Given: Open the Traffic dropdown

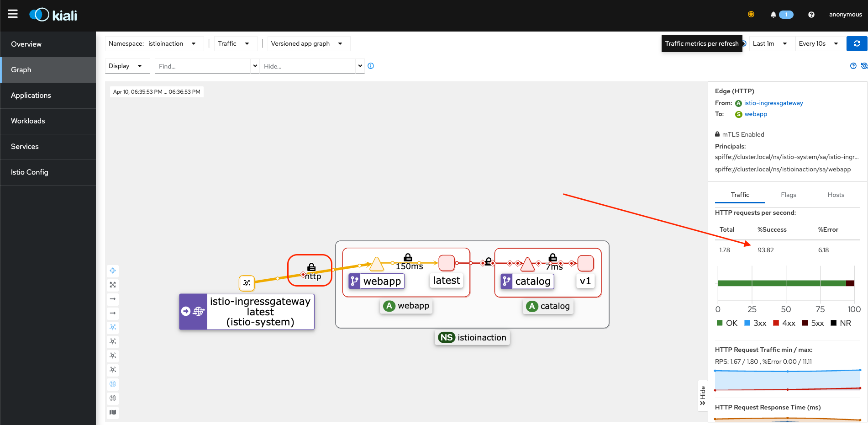Looking at the screenshot, I should click(x=235, y=43).
